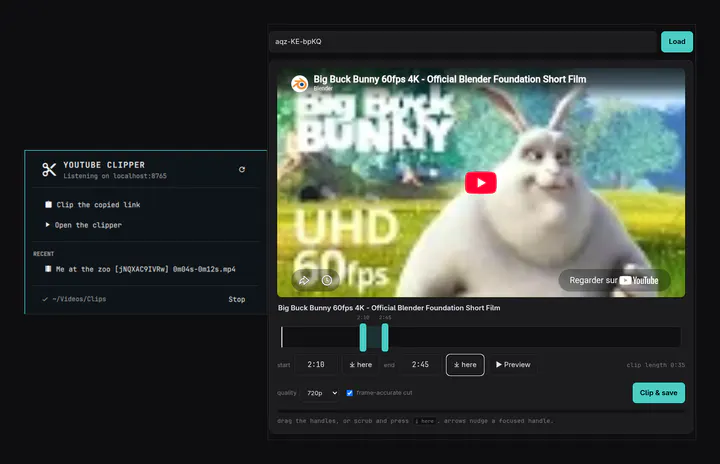Viewport: 720px width, 464px height.
Task: Click the Preview button
Action: coord(513,365)
